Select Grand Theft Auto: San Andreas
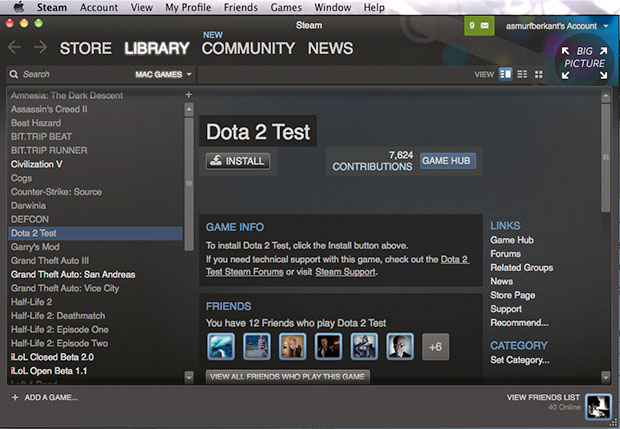The image size is (620, 429). pyautogui.click(x=95, y=274)
